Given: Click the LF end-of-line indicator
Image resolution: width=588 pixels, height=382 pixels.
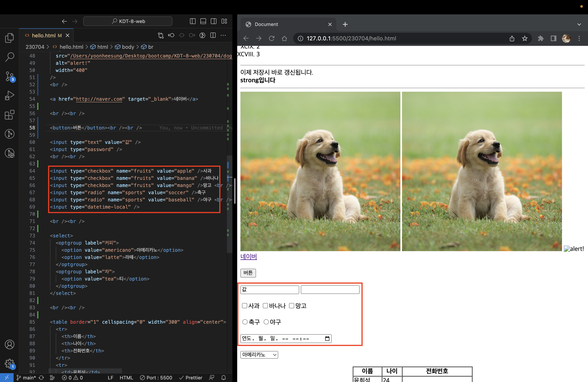Looking at the screenshot, I should coord(110,378).
